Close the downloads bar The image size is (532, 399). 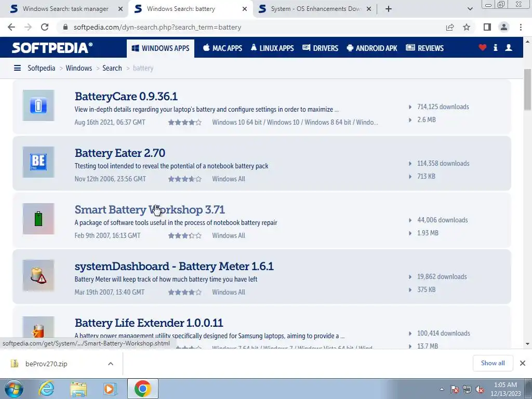[523, 363]
